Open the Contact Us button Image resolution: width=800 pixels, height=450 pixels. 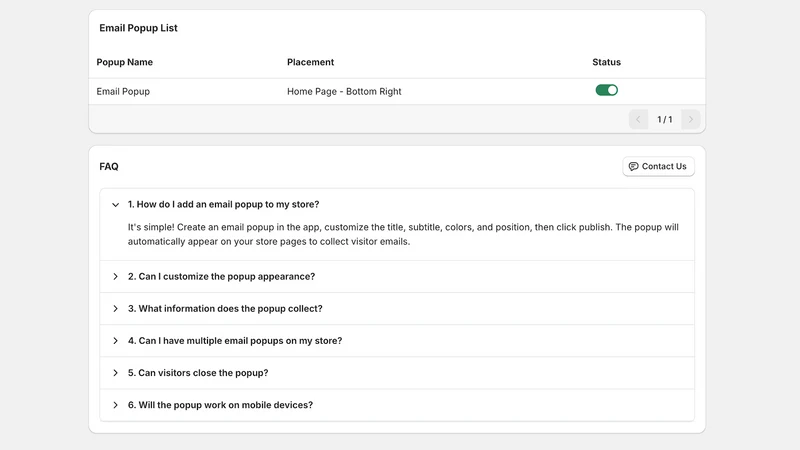[x=658, y=166]
